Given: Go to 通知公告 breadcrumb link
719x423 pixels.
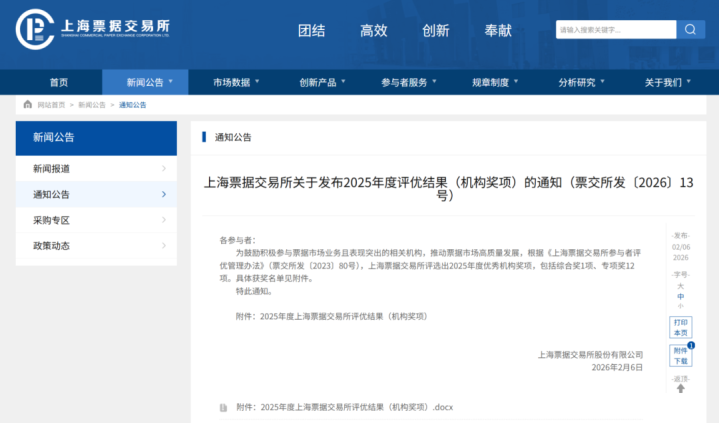Looking at the screenshot, I should click(x=133, y=105).
